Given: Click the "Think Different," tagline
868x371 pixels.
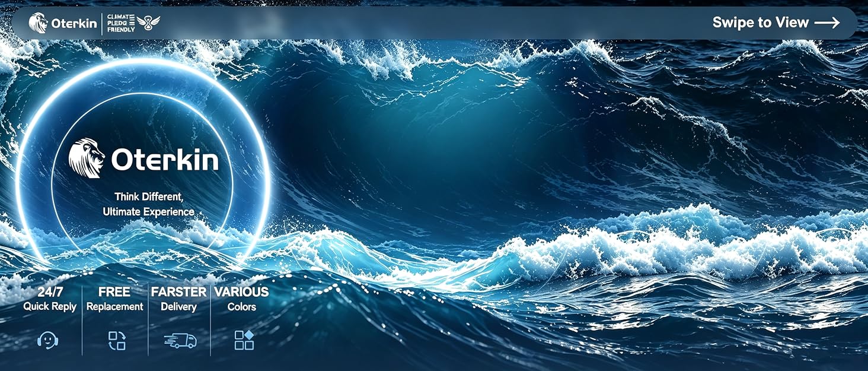Looking at the screenshot, I should [x=149, y=196].
